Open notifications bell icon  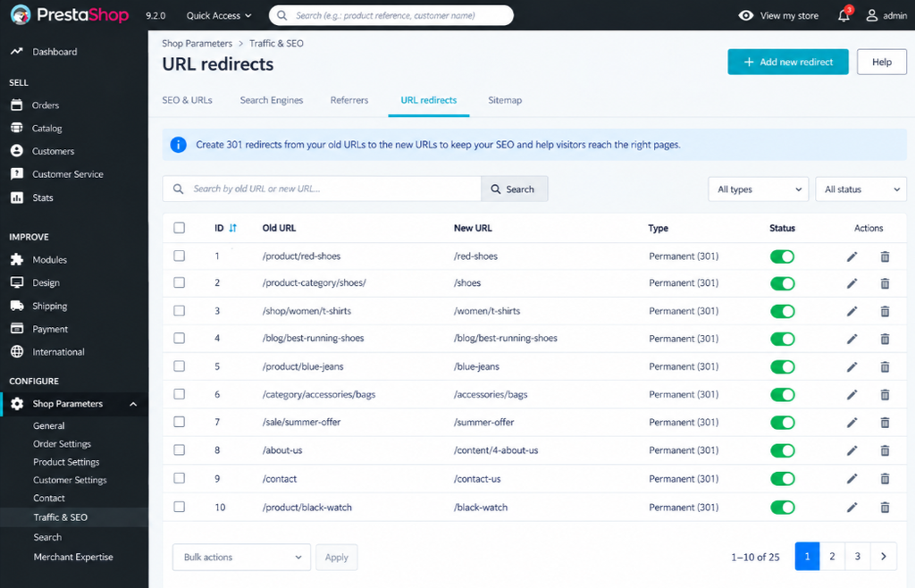844,15
